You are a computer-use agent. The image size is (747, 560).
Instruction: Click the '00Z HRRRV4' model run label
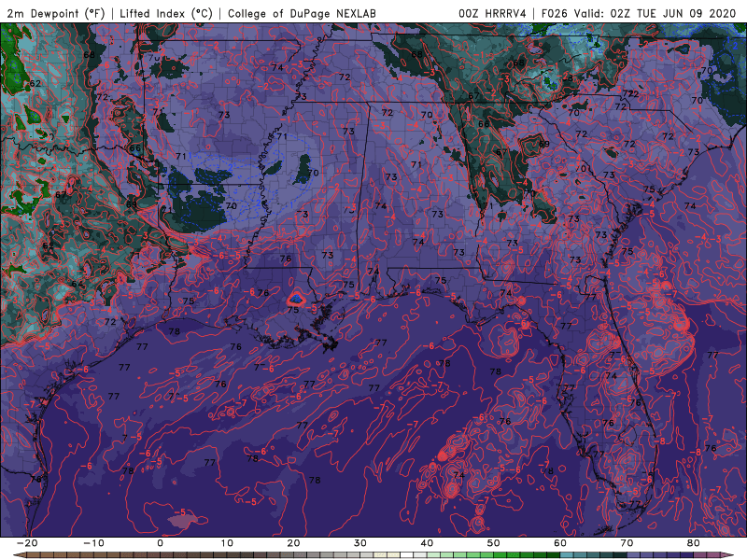point(492,13)
